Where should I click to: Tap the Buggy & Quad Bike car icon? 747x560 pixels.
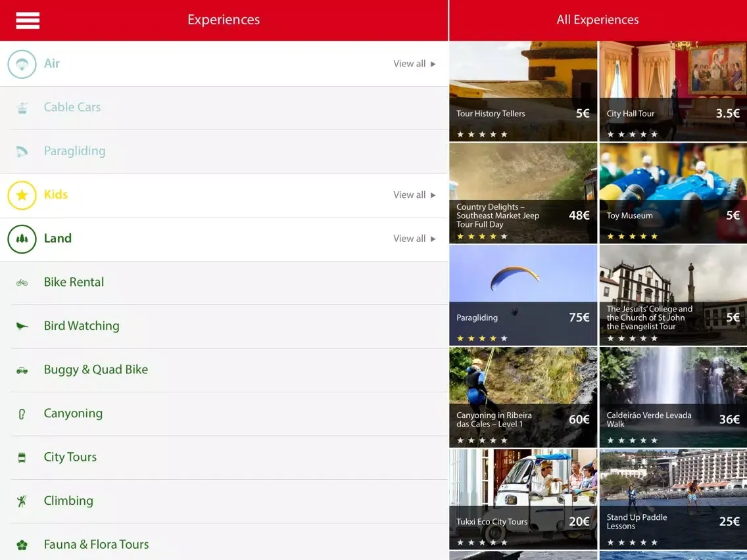point(22,370)
